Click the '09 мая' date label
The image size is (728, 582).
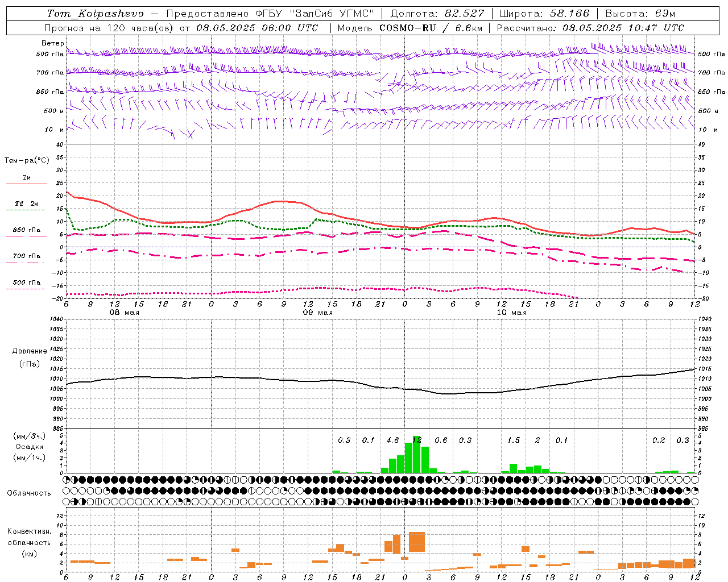pyautogui.click(x=317, y=313)
